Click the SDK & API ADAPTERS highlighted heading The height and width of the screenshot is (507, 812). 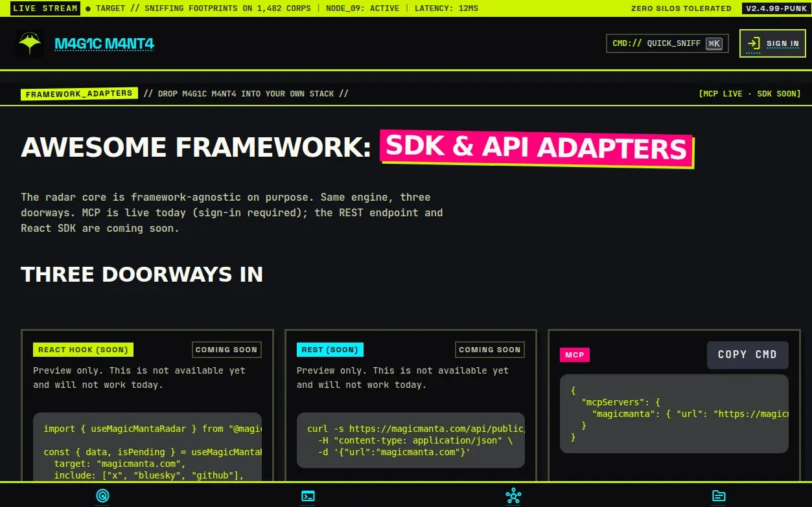coord(537,148)
